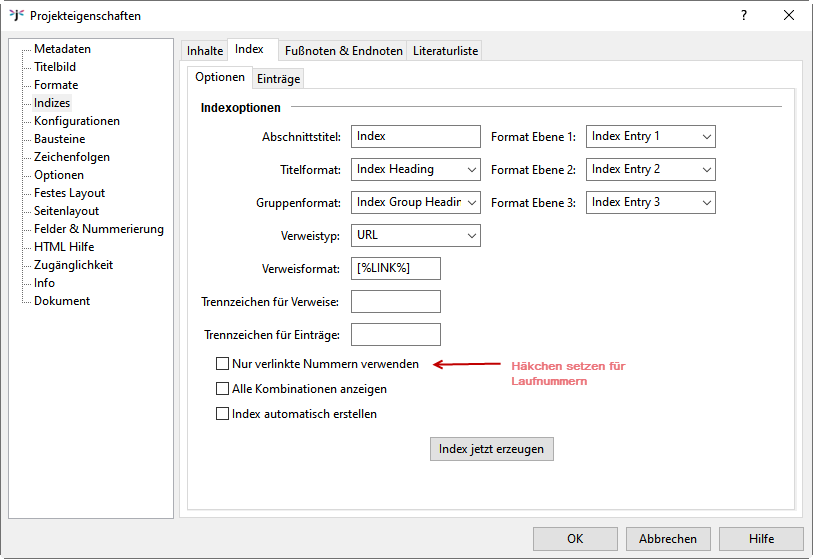Open 'Felder & Nummerierung' in the tree
This screenshot has height=559, width=813.
pyautogui.click(x=98, y=229)
